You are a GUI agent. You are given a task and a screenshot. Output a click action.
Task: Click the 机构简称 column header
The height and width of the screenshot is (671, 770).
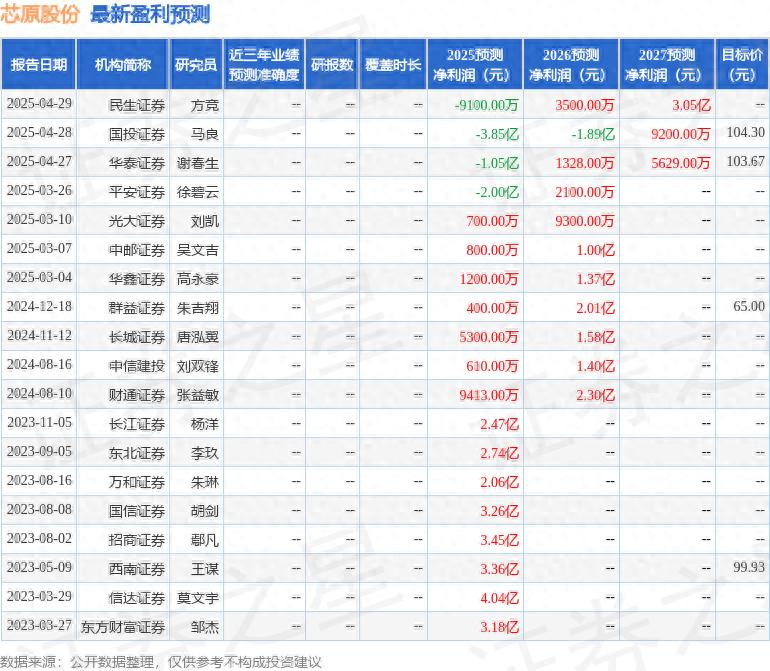pos(123,65)
